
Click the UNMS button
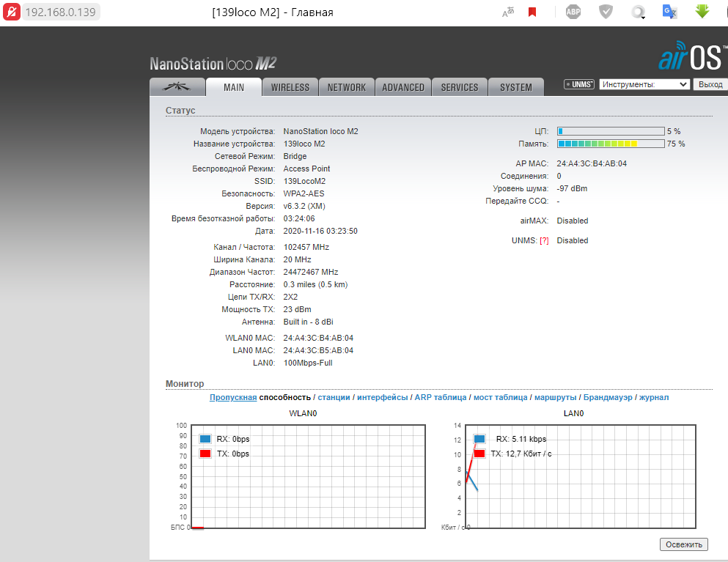[579, 84]
